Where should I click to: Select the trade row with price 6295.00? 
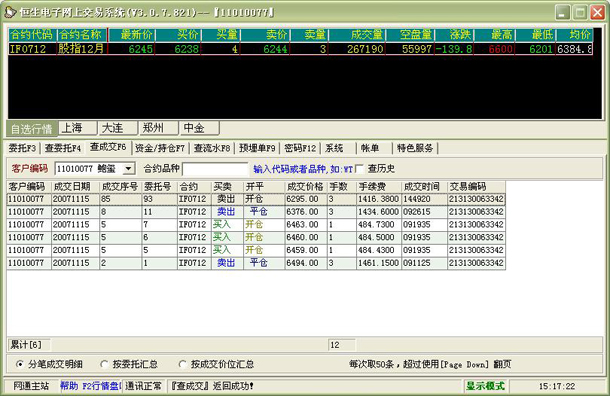[256, 199]
